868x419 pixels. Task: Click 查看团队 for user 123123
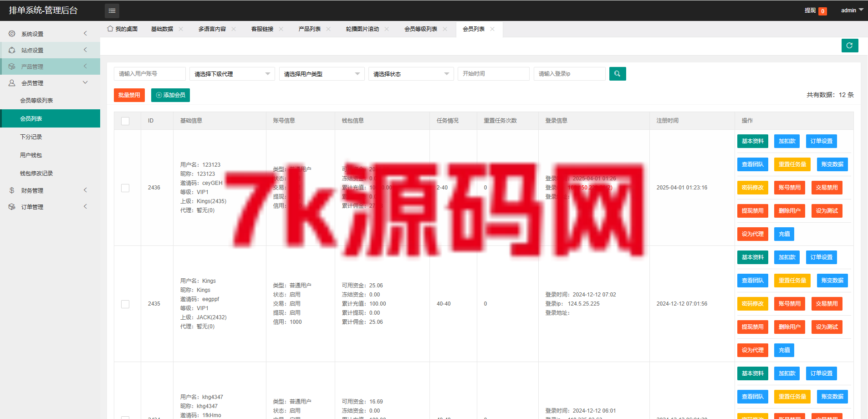click(753, 164)
